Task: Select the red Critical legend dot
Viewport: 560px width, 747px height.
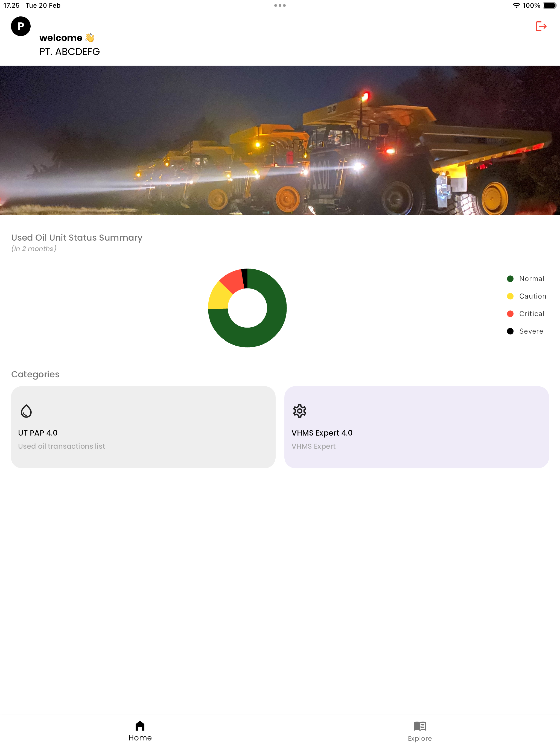Action: [510, 314]
